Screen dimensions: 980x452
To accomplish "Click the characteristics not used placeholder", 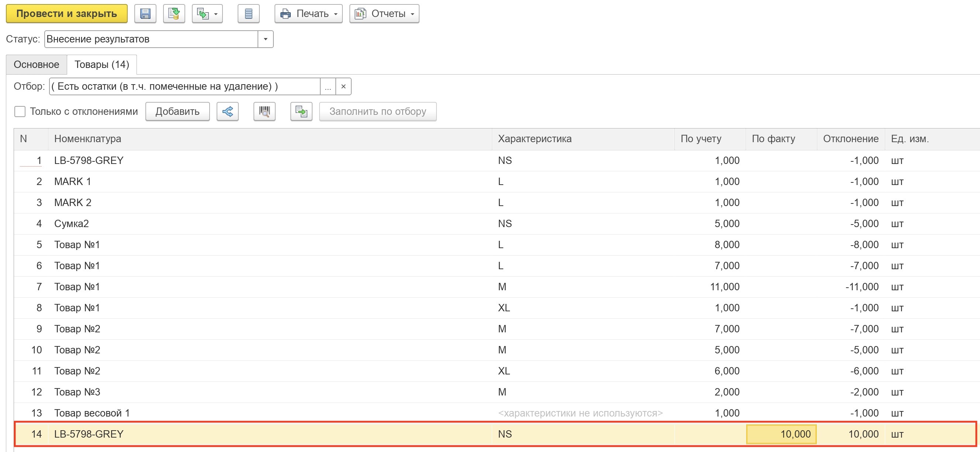I will [580, 413].
